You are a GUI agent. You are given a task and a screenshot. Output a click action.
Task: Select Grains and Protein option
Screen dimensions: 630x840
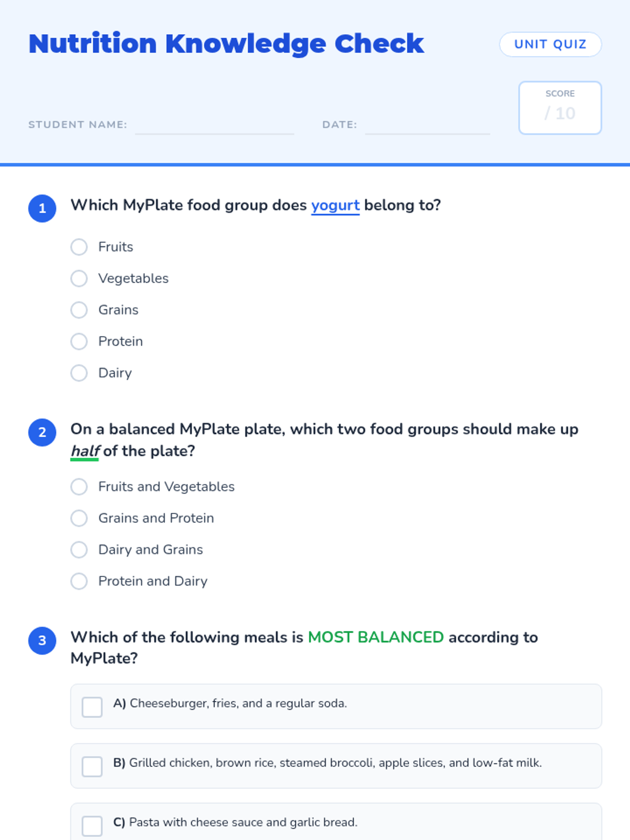[x=79, y=518]
